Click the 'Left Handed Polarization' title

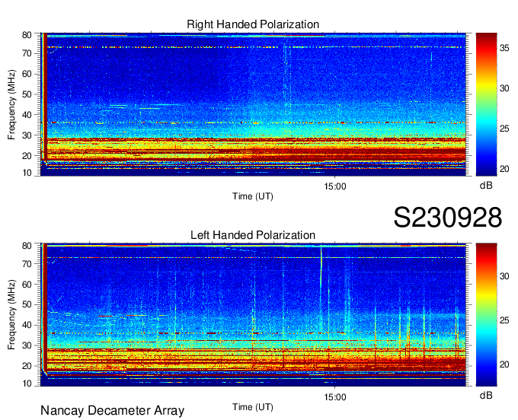coord(253,235)
